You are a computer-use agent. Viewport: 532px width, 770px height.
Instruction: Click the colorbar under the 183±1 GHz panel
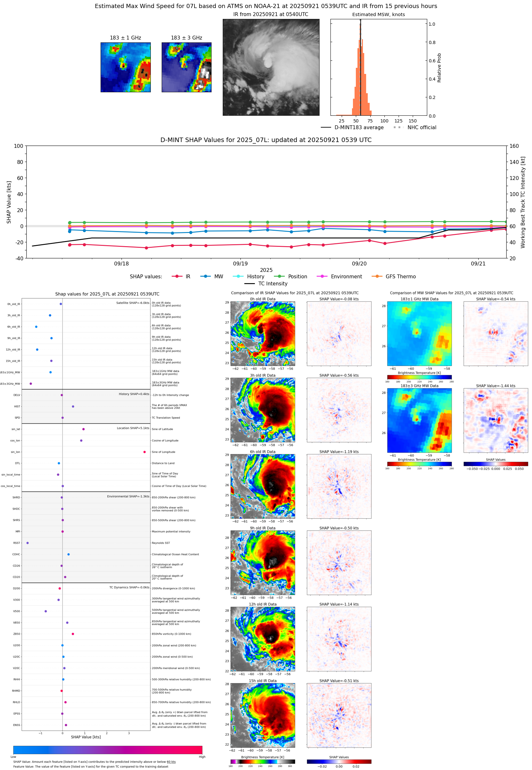tap(419, 377)
